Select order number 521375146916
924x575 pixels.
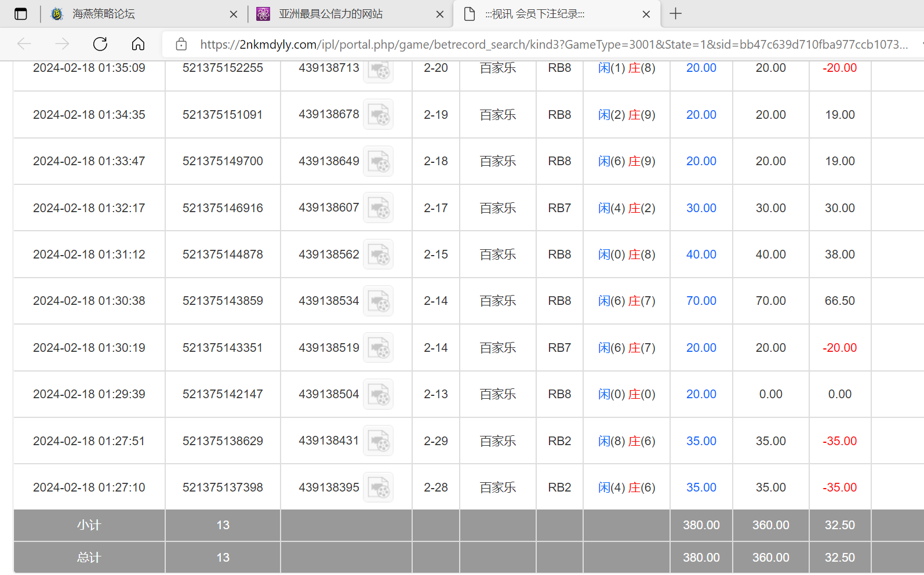click(x=223, y=208)
